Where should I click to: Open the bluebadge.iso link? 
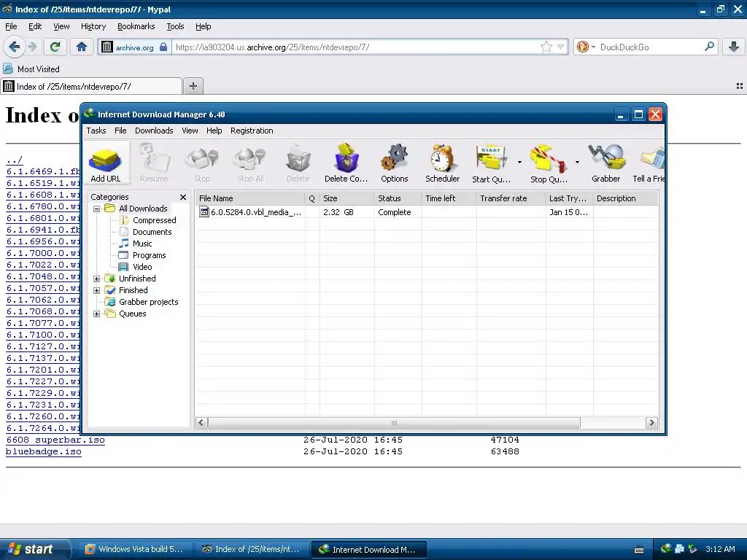point(43,451)
